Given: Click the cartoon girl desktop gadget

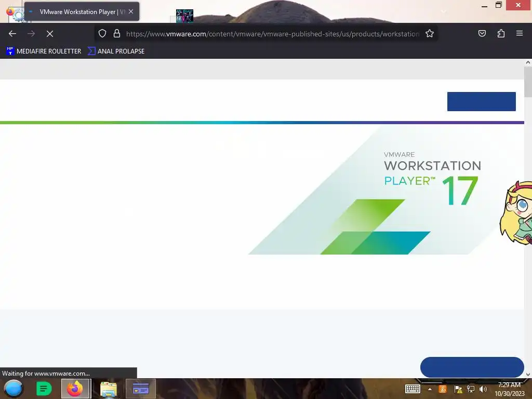Looking at the screenshot, I should (516, 212).
